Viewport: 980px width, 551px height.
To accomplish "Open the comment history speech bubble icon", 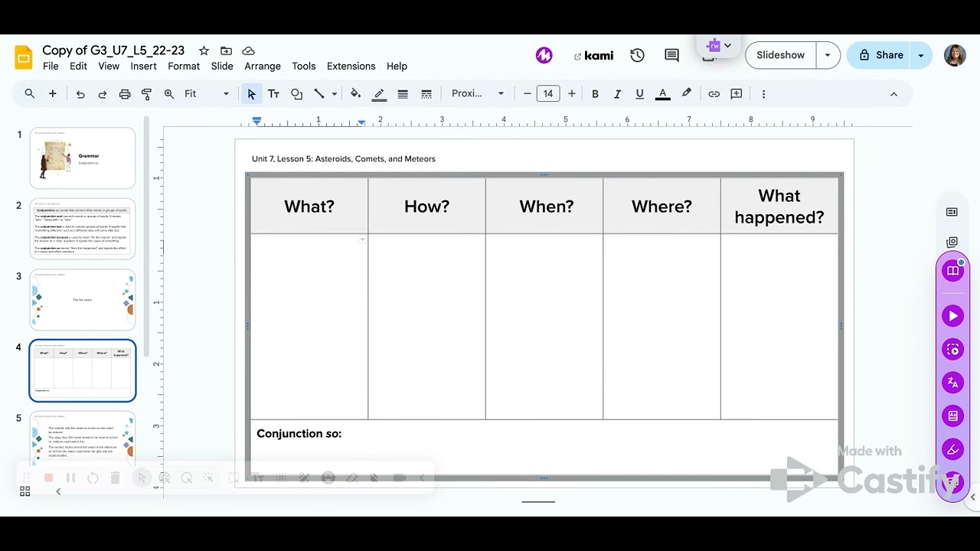I will (x=671, y=55).
